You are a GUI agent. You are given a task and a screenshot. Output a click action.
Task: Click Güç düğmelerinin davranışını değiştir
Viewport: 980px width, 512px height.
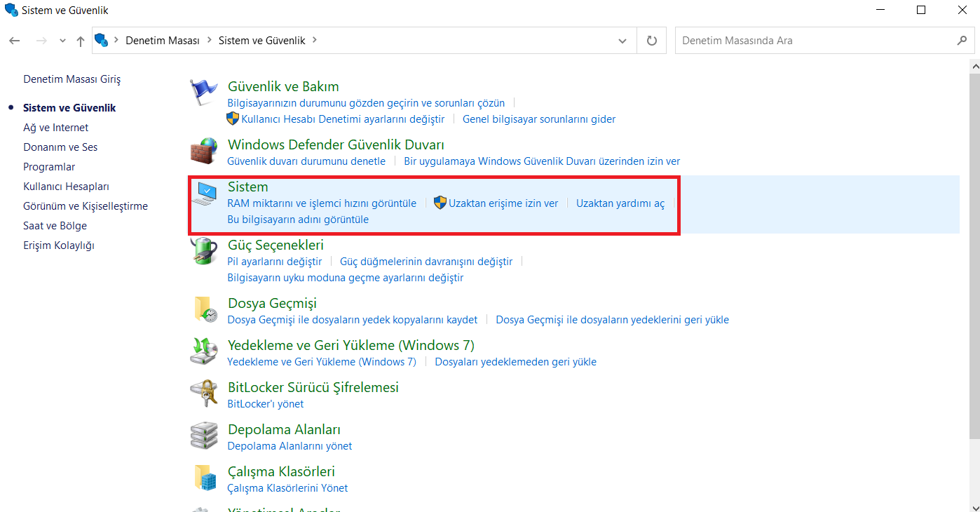pyautogui.click(x=426, y=262)
